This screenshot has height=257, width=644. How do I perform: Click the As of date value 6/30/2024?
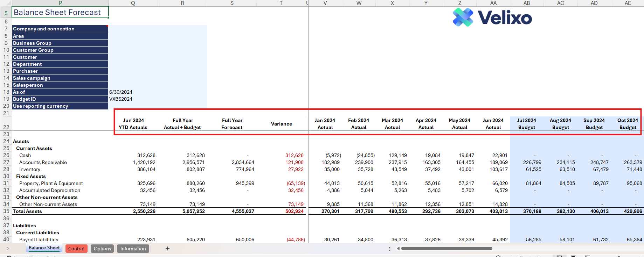[121, 92]
